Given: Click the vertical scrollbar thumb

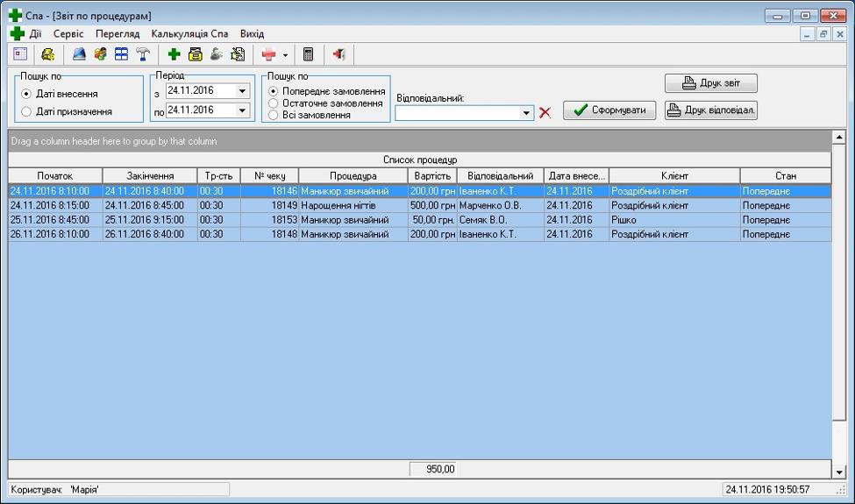Looking at the screenshot, I should tap(839, 281).
